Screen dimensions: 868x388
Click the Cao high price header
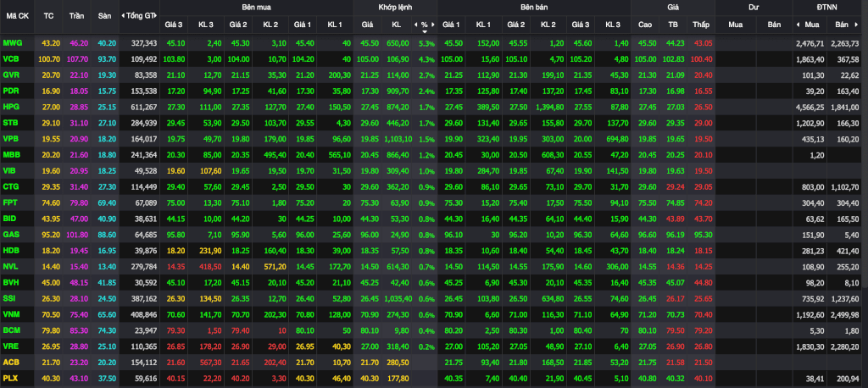coord(645,25)
